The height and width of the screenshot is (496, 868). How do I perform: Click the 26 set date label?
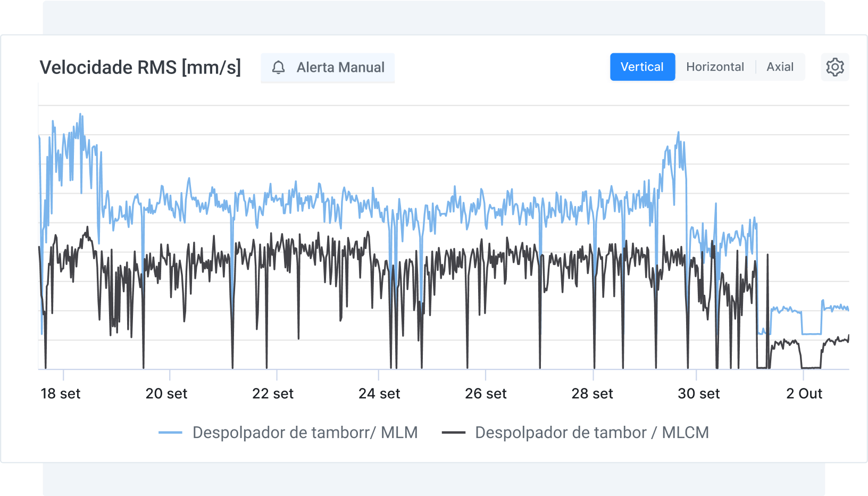[486, 393]
